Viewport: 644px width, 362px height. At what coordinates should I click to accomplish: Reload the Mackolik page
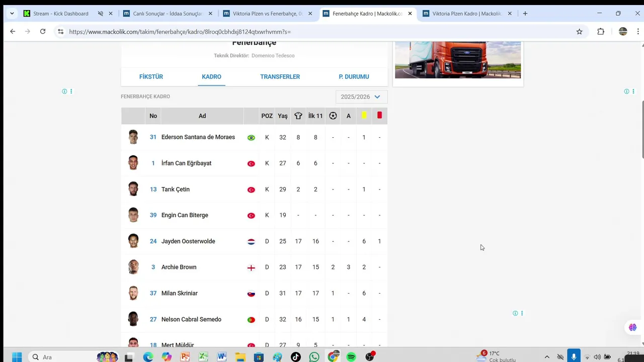pos(43,31)
